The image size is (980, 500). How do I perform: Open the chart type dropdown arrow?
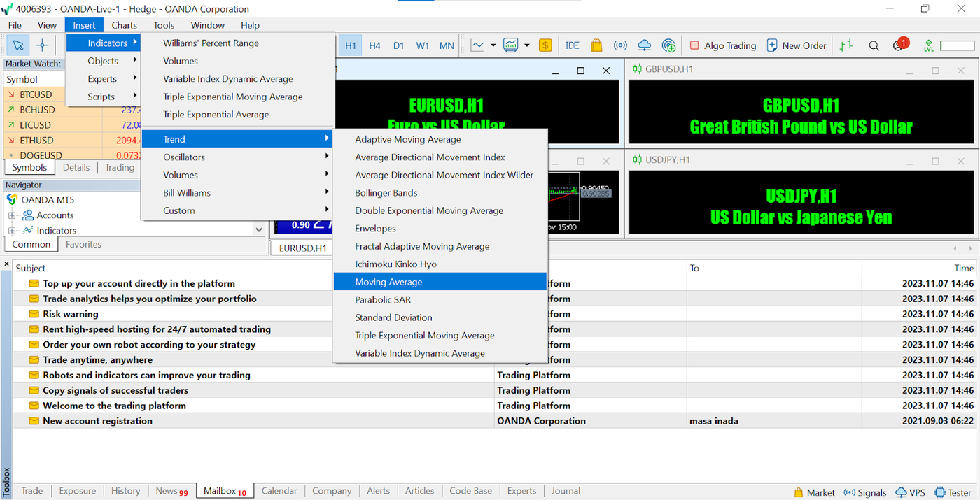493,45
